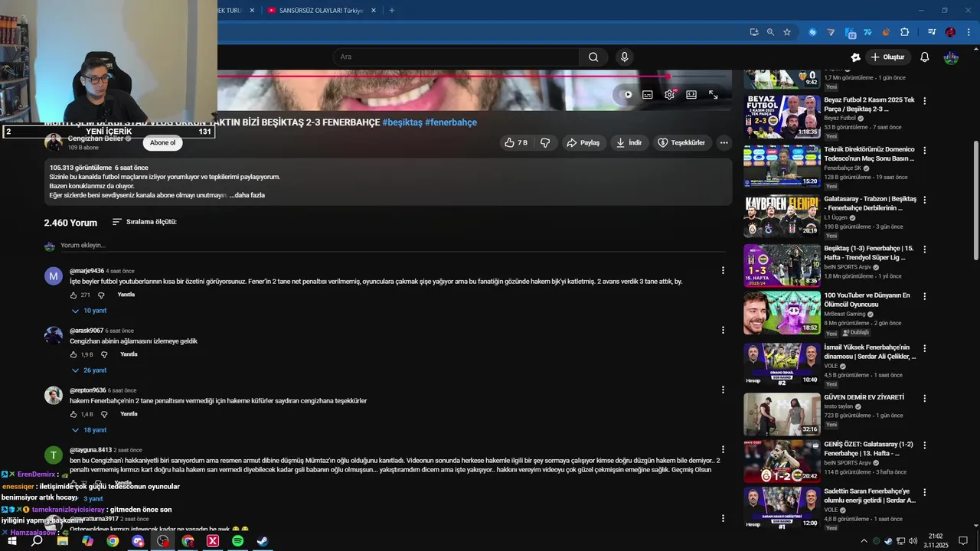Viewport: 980px width, 551px height.
Task: Open menu for Sadettin Saran video
Action: [x=925, y=493]
